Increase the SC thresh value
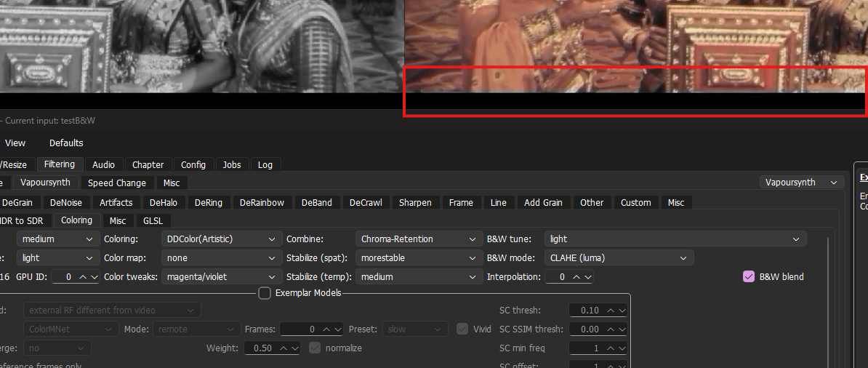Viewport: 868px width, 368px height. pyautogui.click(x=611, y=311)
